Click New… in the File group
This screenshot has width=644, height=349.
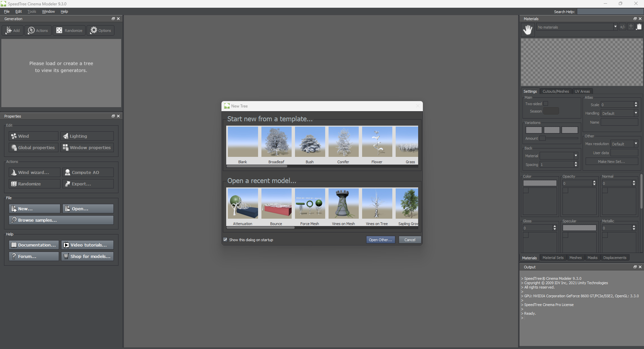coord(35,209)
